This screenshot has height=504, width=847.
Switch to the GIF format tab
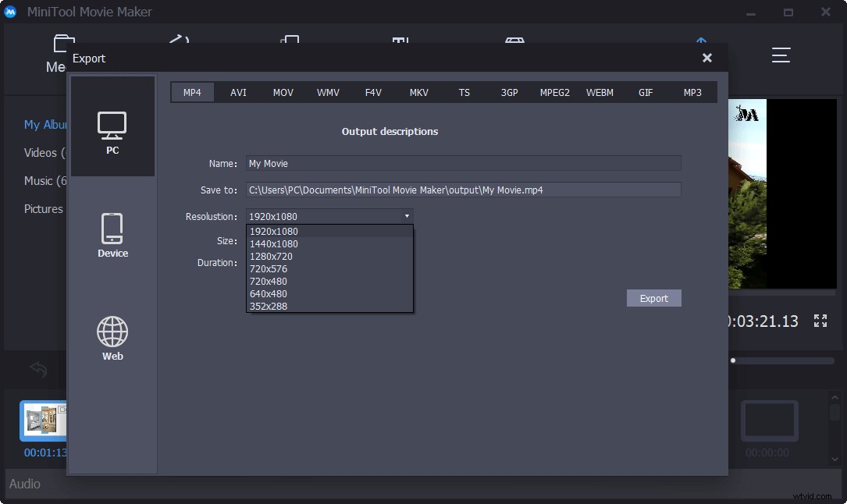(646, 92)
